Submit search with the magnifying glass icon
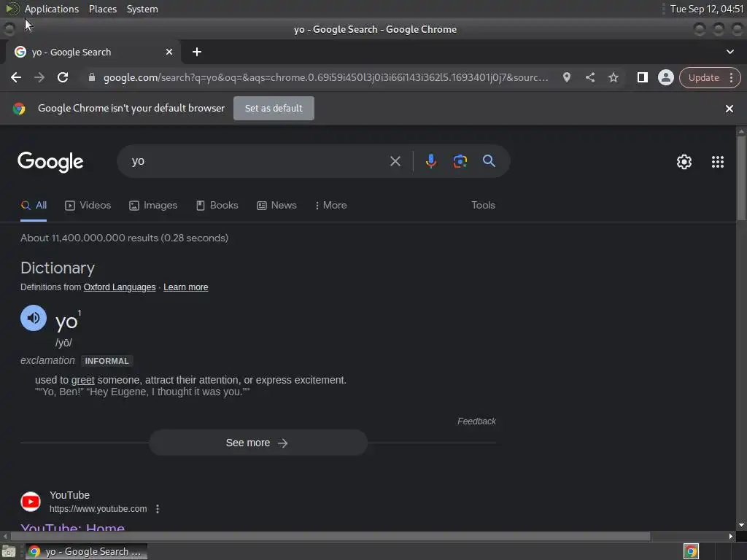 (489, 161)
